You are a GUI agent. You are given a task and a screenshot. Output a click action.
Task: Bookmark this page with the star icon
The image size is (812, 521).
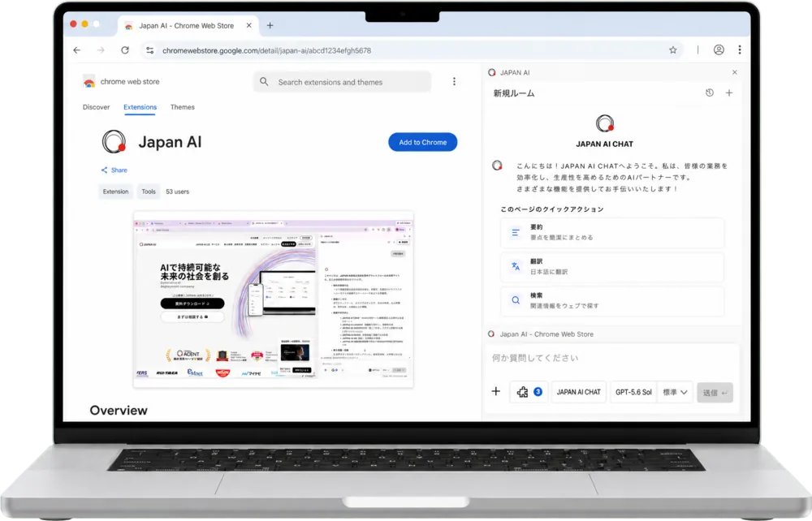point(672,50)
